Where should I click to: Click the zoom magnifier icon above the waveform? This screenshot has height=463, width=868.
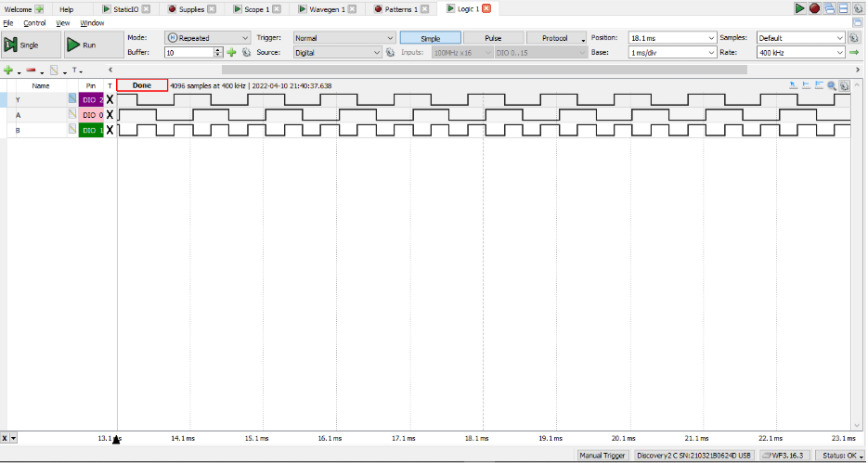(x=832, y=85)
